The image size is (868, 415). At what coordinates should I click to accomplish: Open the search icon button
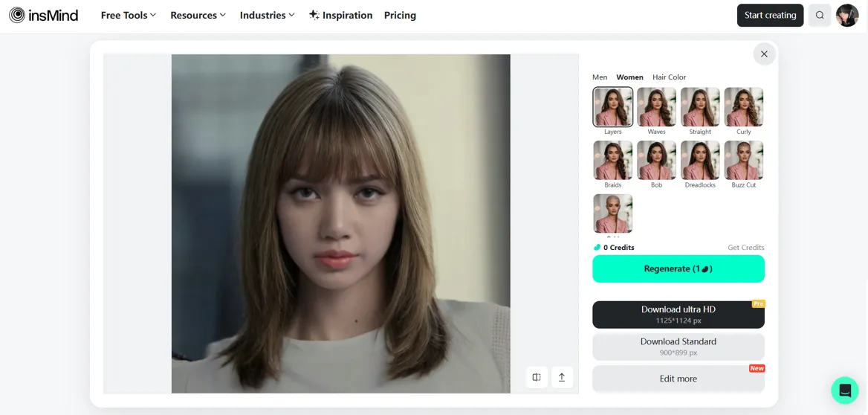(x=820, y=15)
